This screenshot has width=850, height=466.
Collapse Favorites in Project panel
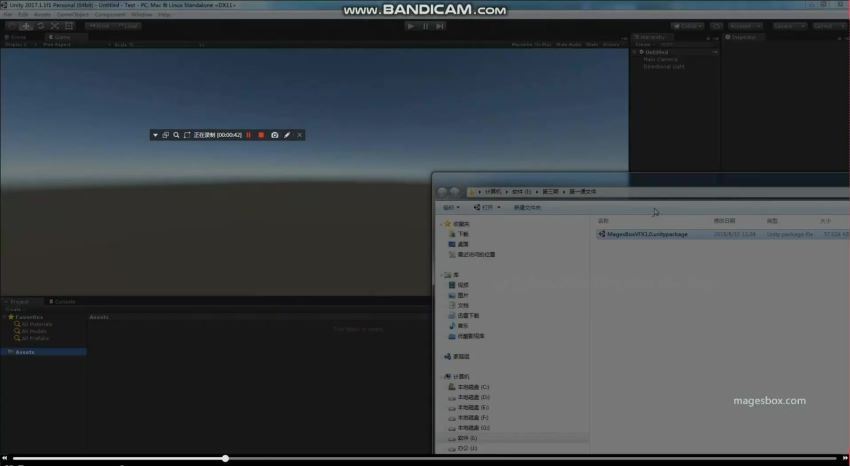tap(5, 317)
